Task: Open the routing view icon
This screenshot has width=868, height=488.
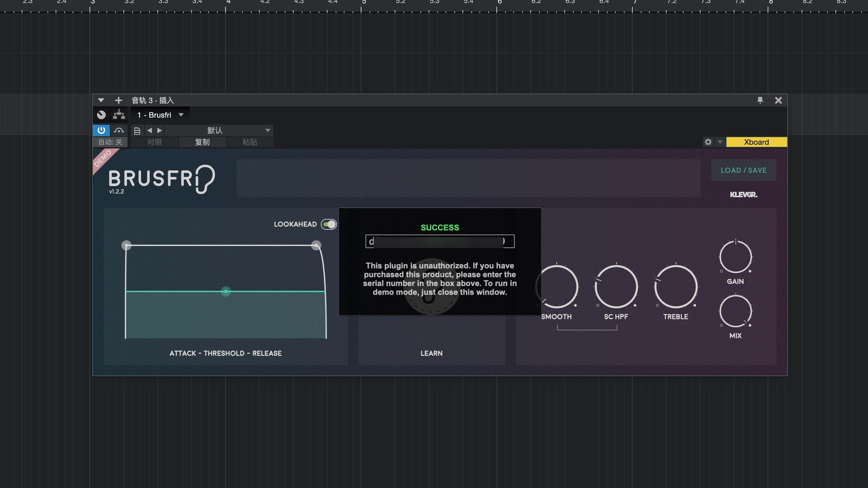Action: (x=119, y=115)
